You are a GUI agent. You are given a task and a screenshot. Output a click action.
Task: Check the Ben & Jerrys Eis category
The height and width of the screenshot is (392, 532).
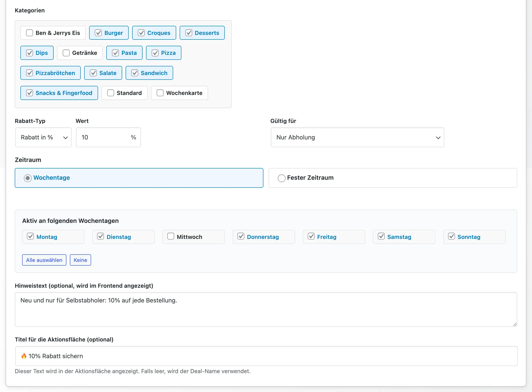click(30, 33)
